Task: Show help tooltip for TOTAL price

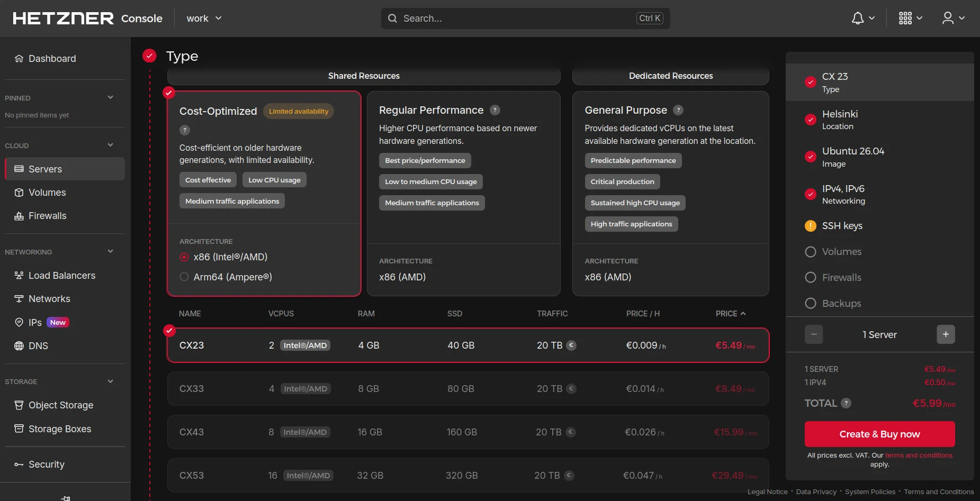Action: (x=847, y=403)
